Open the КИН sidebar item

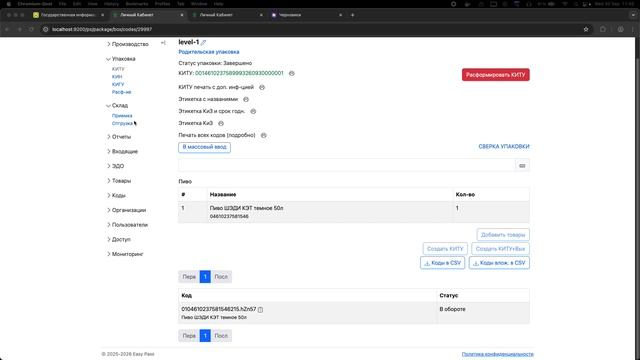[117, 77]
